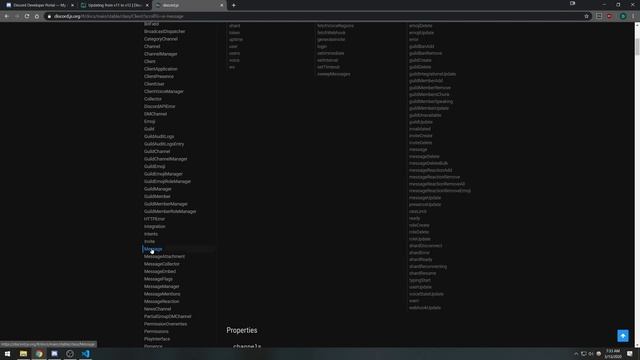Open PartialGroupDMChannel in the class list
This screenshot has width=640, height=360.
(168, 316)
